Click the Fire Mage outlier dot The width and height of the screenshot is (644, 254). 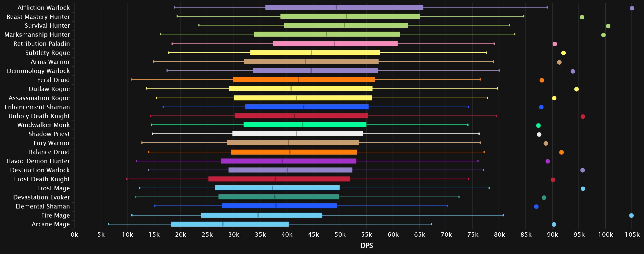click(x=631, y=216)
